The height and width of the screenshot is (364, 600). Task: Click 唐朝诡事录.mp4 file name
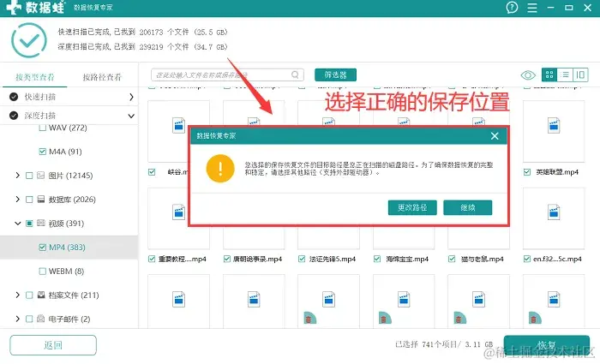point(257,260)
